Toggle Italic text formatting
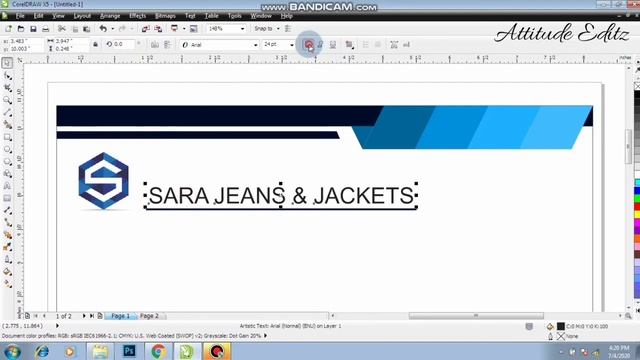The height and width of the screenshot is (360, 640). tap(321, 44)
